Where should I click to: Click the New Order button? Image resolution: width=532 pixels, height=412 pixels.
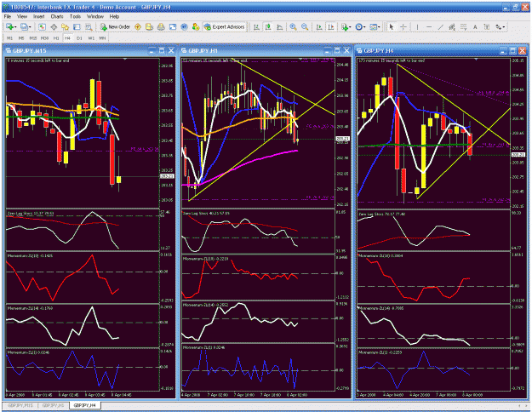(116, 26)
